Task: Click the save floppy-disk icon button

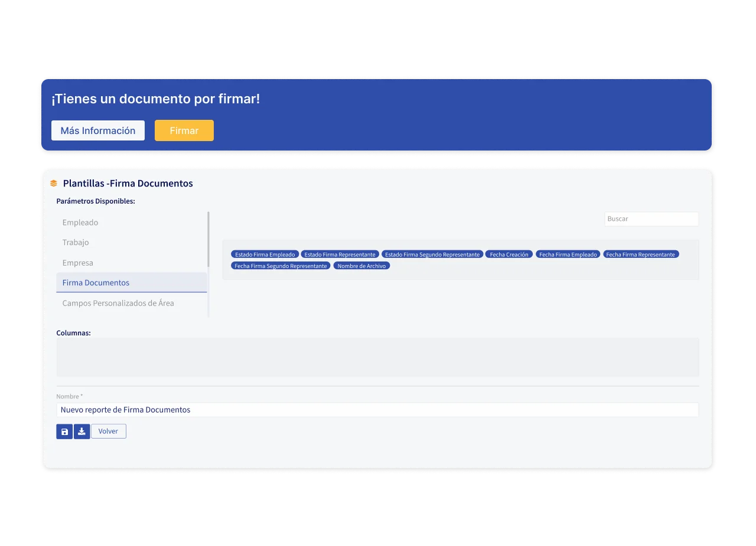Action: click(64, 431)
